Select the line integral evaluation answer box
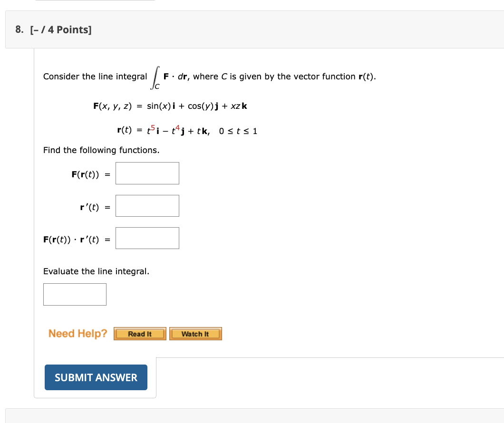 coord(75,294)
